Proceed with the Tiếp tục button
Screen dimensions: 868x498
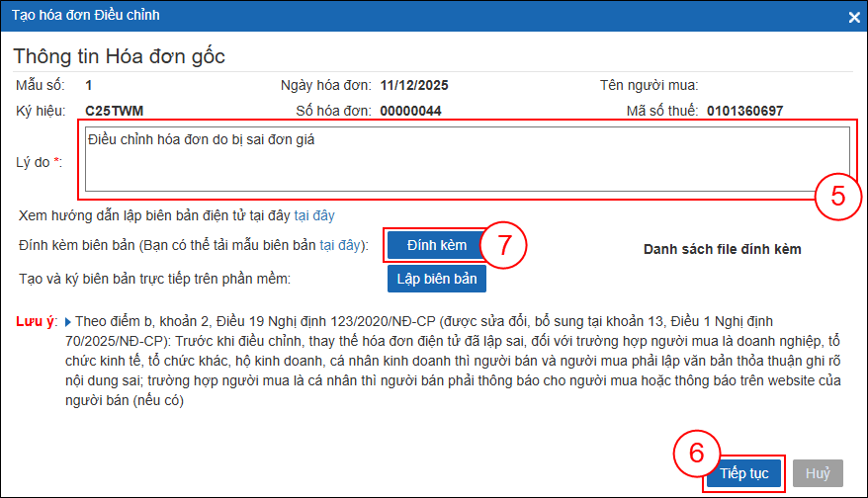(x=743, y=473)
